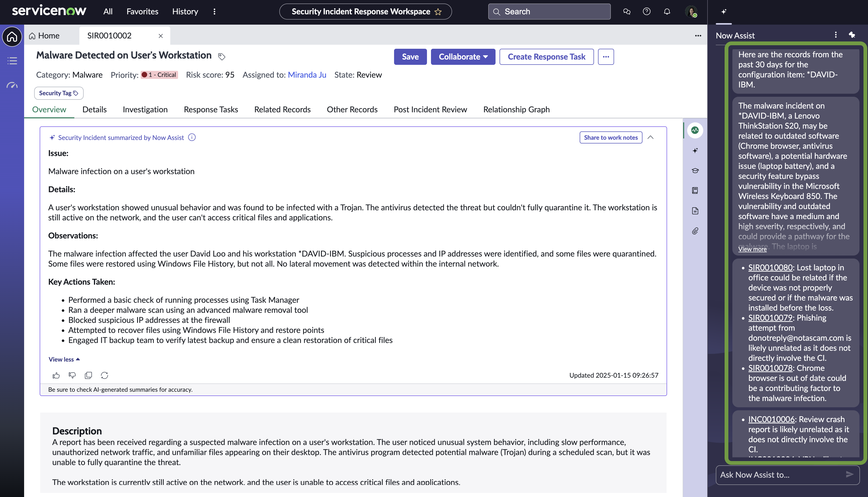Save the security incident

click(410, 57)
